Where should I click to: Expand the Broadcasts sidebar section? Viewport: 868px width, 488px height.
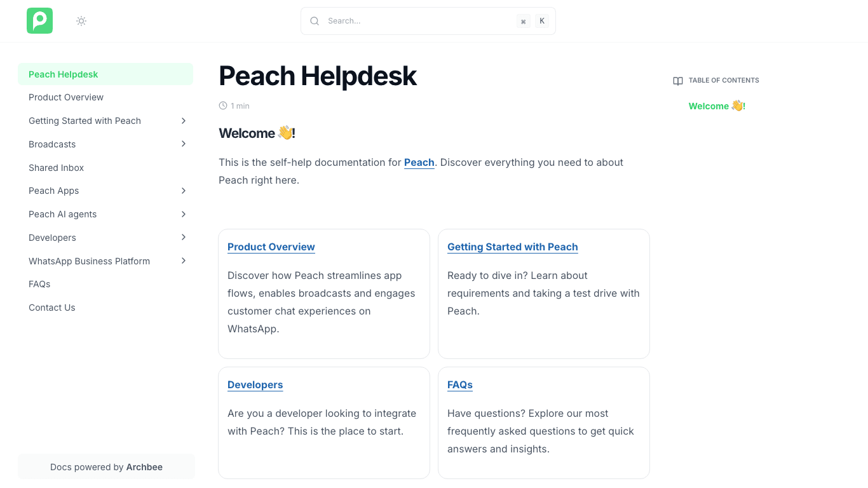184,144
